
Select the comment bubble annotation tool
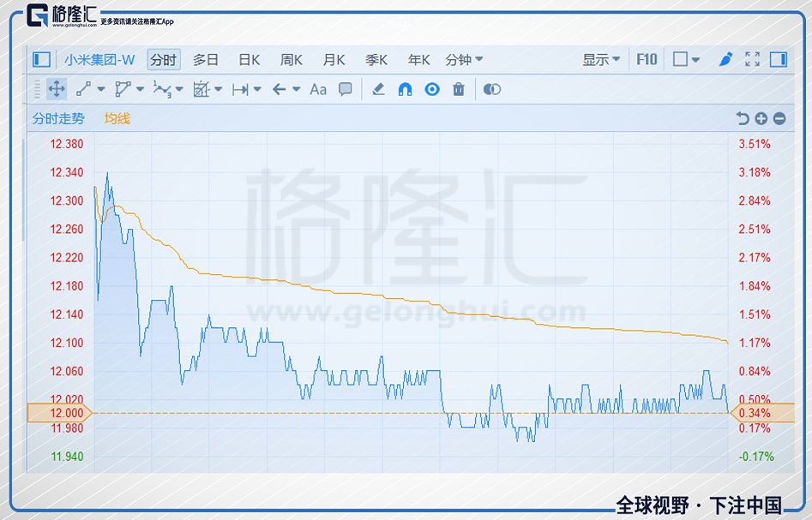click(346, 89)
